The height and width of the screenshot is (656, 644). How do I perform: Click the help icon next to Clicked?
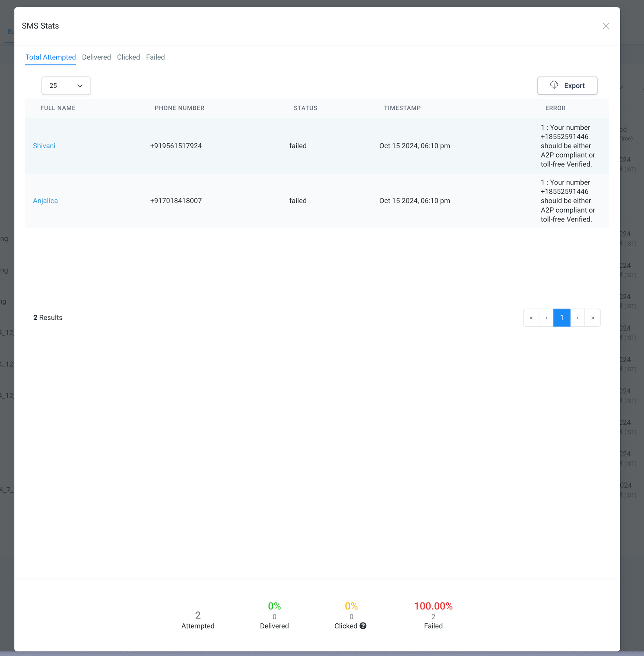coord(363,626)
